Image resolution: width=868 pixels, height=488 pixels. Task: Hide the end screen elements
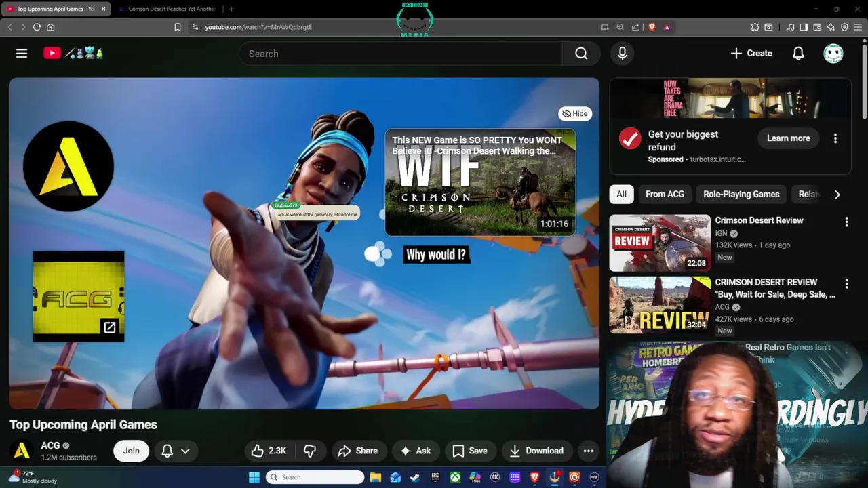575,114
